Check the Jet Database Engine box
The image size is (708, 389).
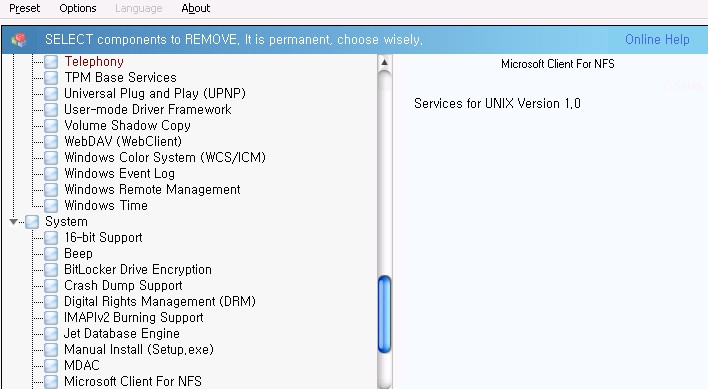coord(51,334)
